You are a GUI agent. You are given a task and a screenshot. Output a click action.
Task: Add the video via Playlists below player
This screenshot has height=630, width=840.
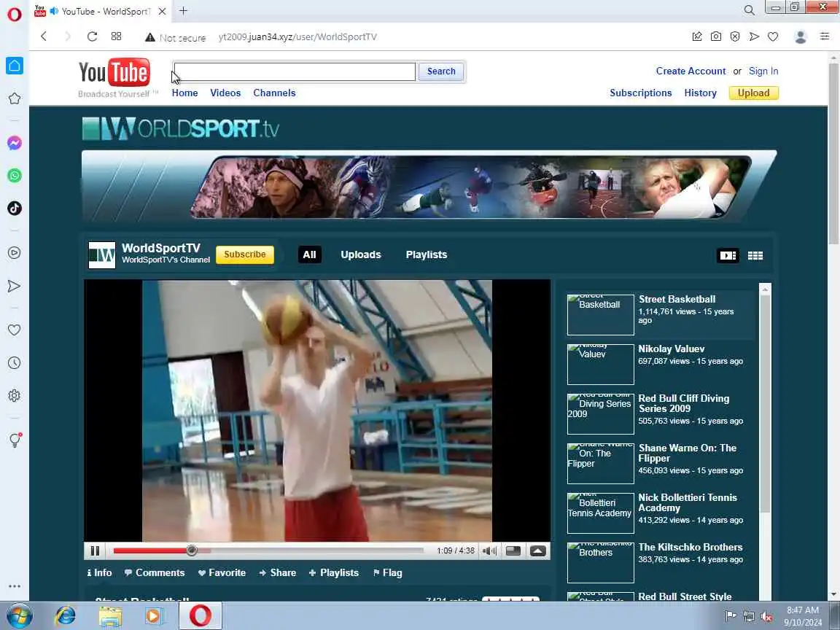(334, 572)
